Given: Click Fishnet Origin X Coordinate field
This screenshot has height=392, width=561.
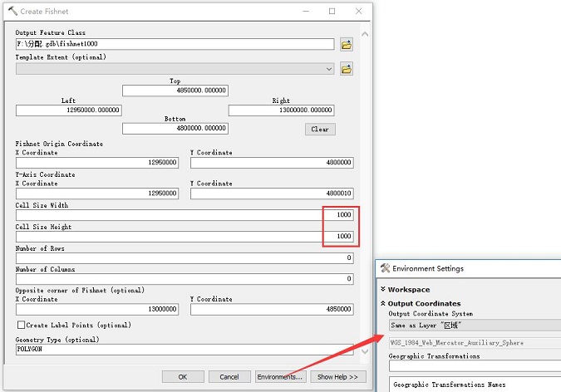Looking at the screenshot, I should pyautogui.click(x=97, y=163).
